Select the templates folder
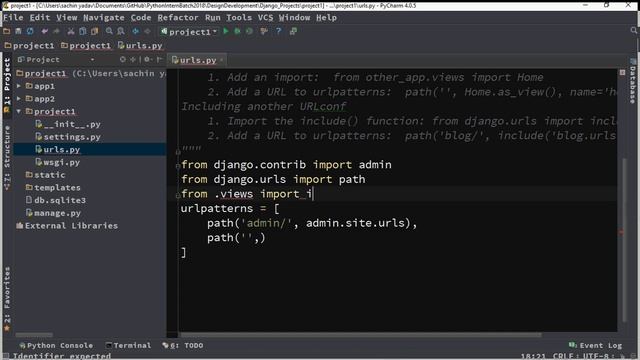 point(53,187)
